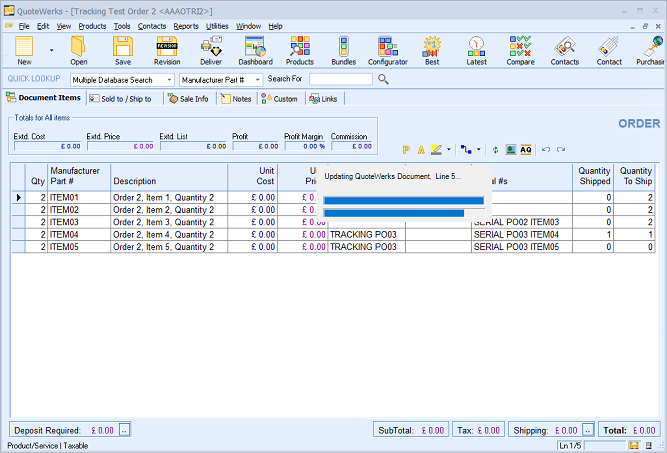This screenshot has width=667, height=453.
Task: Open the highlight color picker dropdown
Action: [x=450, y=149]
